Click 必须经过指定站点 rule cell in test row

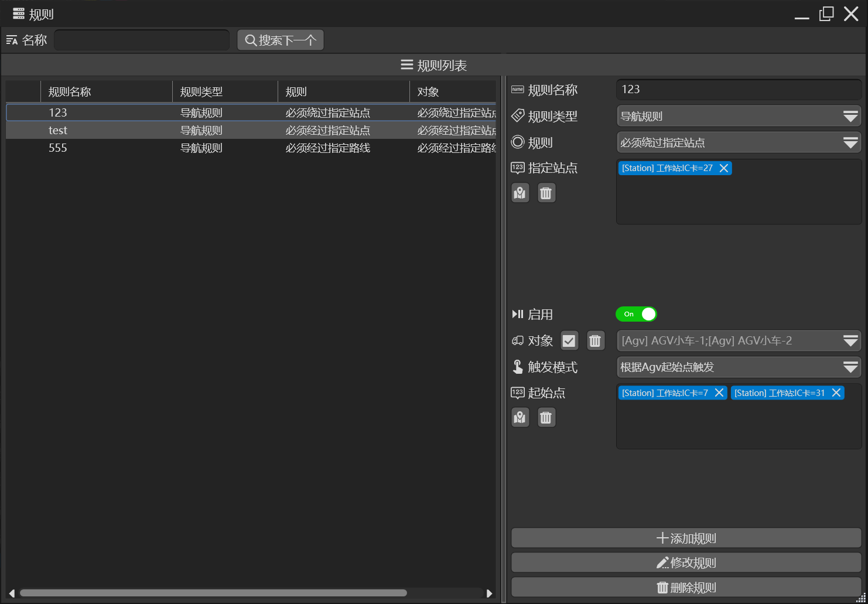coord(328,130)
